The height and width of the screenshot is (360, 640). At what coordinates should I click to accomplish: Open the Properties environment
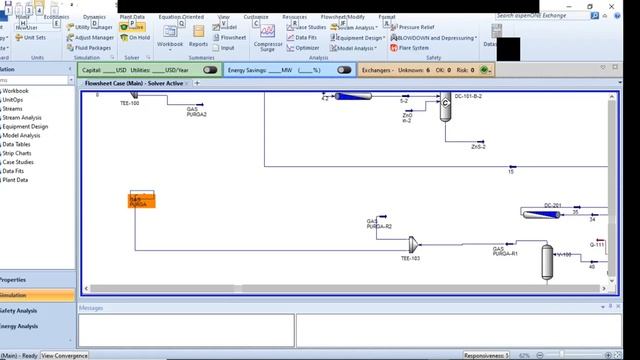(x=37, y=280)
